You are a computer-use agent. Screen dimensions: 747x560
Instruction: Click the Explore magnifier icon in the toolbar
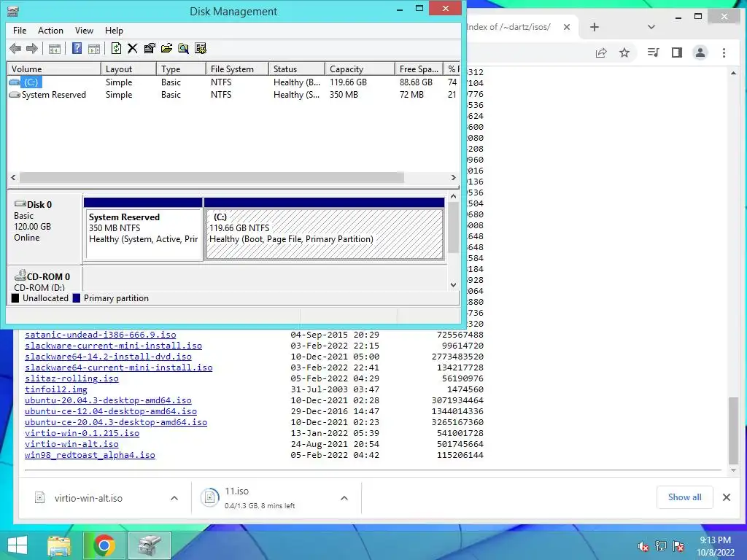[183, 49]
